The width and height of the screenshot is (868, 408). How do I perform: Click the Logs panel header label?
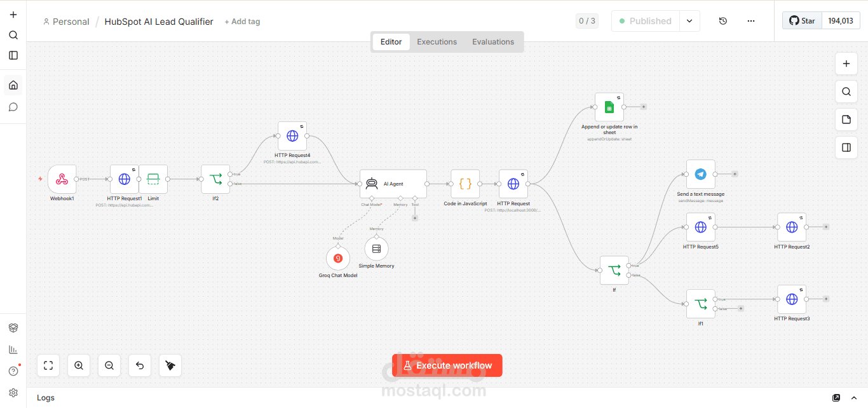click(x=46, y=398)
